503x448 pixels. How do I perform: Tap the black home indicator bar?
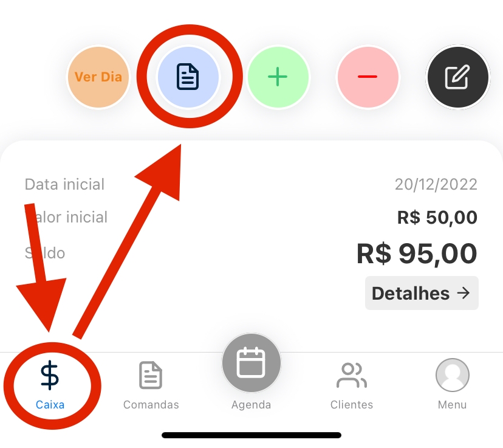251,435
